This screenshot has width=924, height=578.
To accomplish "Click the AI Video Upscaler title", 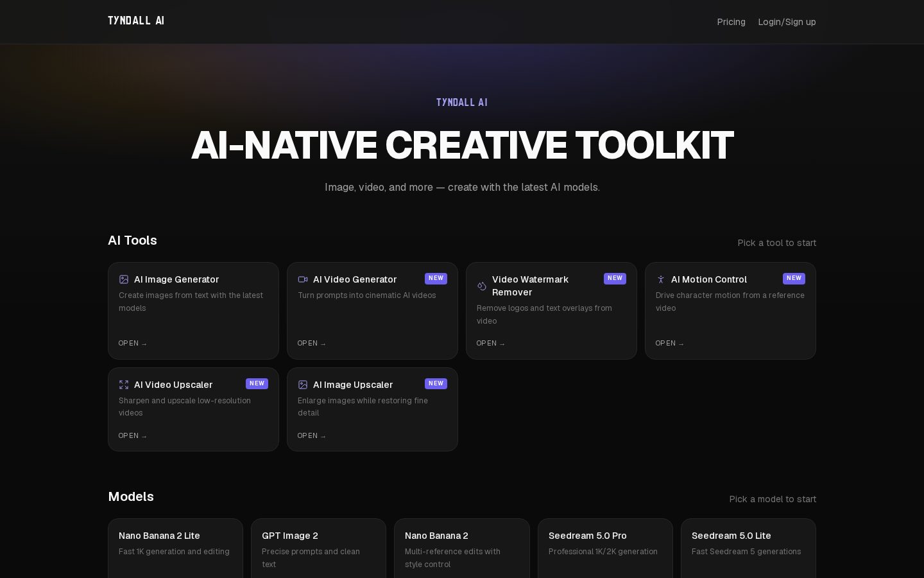I will click(x=173, y=385).
